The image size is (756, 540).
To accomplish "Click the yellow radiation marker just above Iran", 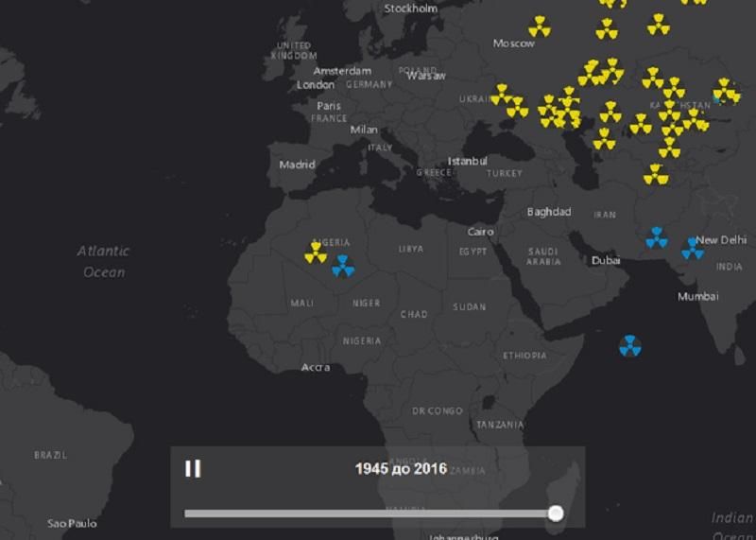I will 654,174.
